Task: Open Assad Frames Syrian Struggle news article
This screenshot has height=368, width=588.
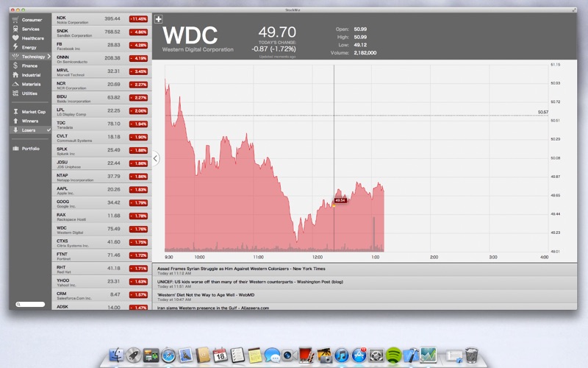Action: 365,270
